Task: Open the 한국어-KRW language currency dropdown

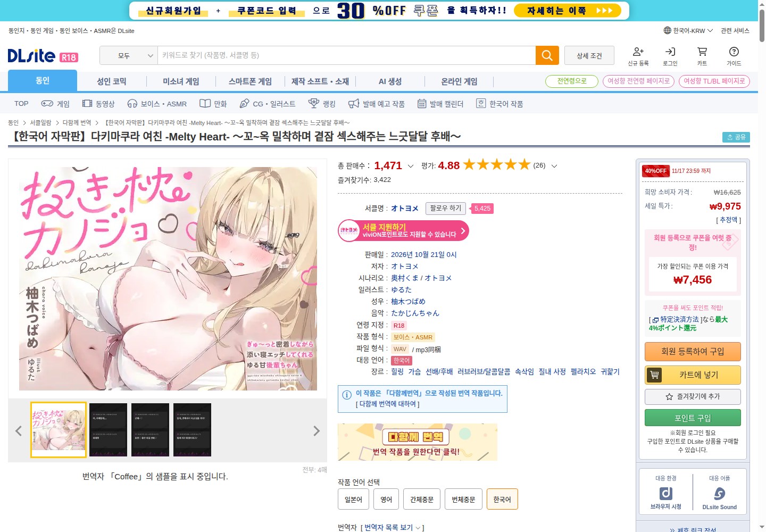Action: pyautogui.click(x=688, y=30)
